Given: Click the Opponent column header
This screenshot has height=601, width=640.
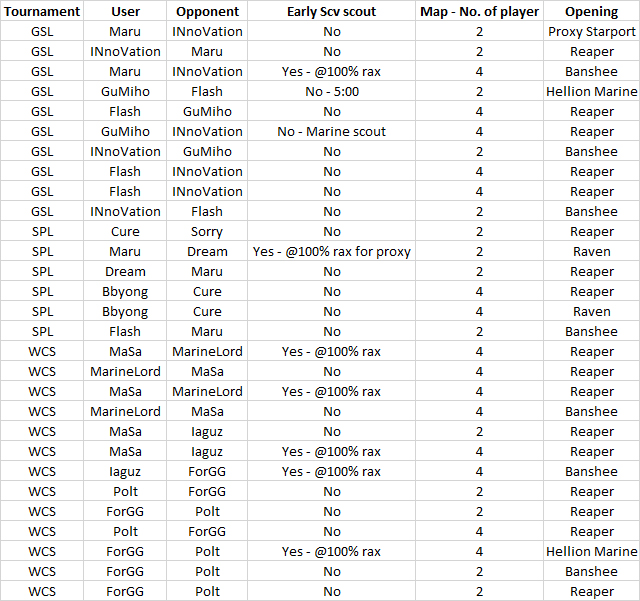Looking at the screenshot, I should (x=207, y=11).
